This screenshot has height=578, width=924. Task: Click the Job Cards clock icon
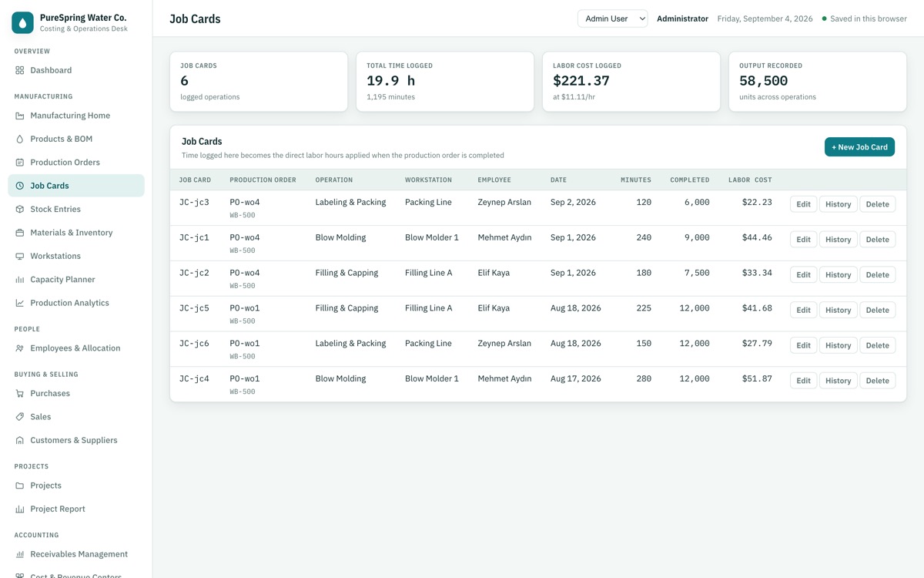pyautogui.click(x=20, y=186)
